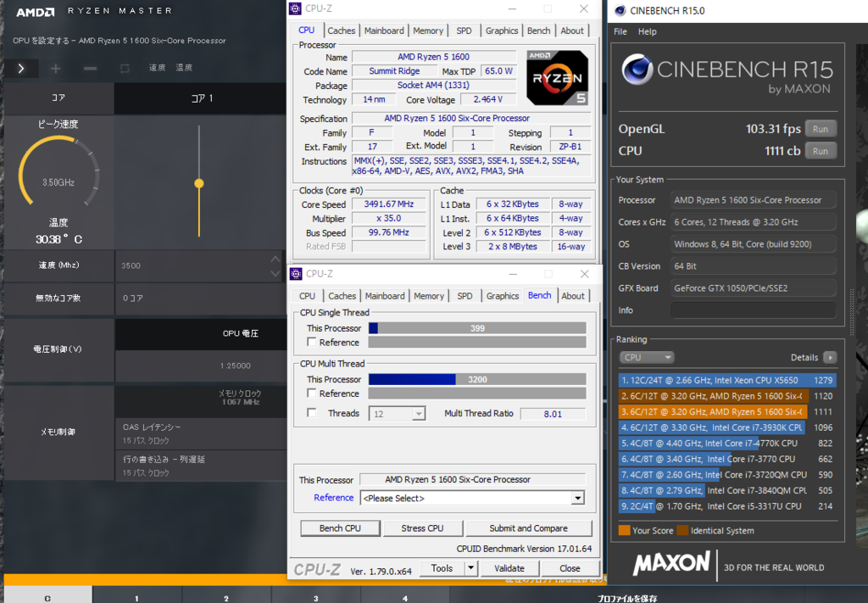Select Core i5-3317U ranking row
Image resolution: width=868 pixels, height=603 pixels.
(x=726, y=506)
